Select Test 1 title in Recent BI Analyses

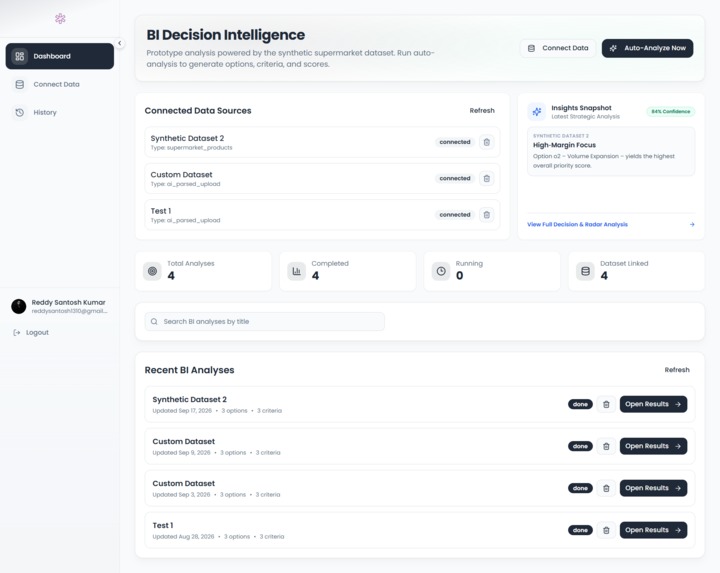163,526
